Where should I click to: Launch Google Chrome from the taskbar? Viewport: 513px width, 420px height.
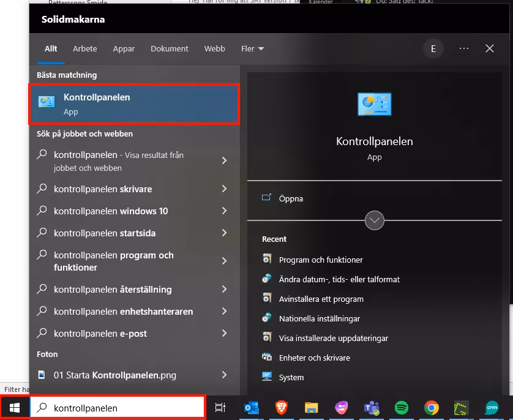pyautogui.click(x=431, y=408)
